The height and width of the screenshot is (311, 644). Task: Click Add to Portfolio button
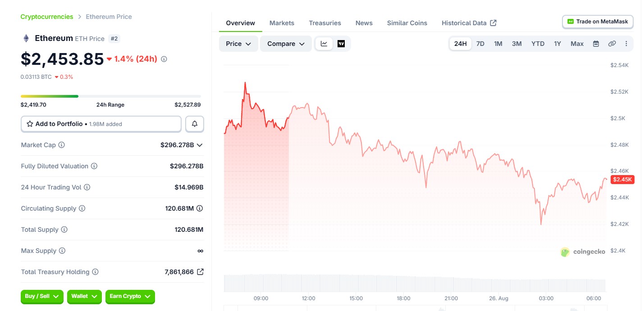tap(101, 124)
